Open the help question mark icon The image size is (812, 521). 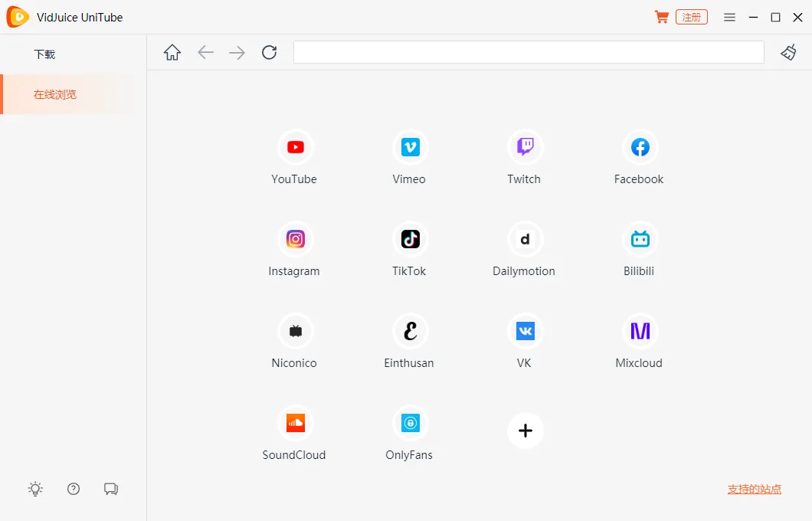[74, 489]
